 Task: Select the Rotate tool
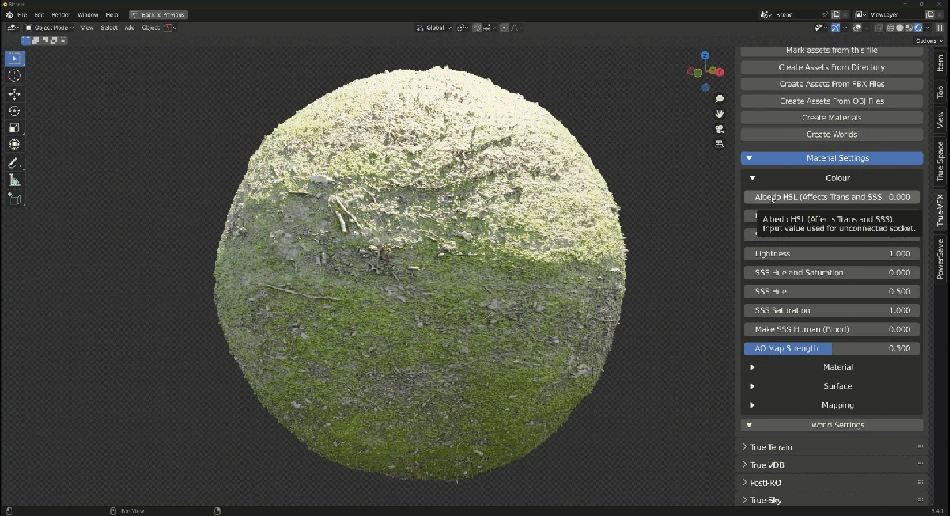(15, 111)
